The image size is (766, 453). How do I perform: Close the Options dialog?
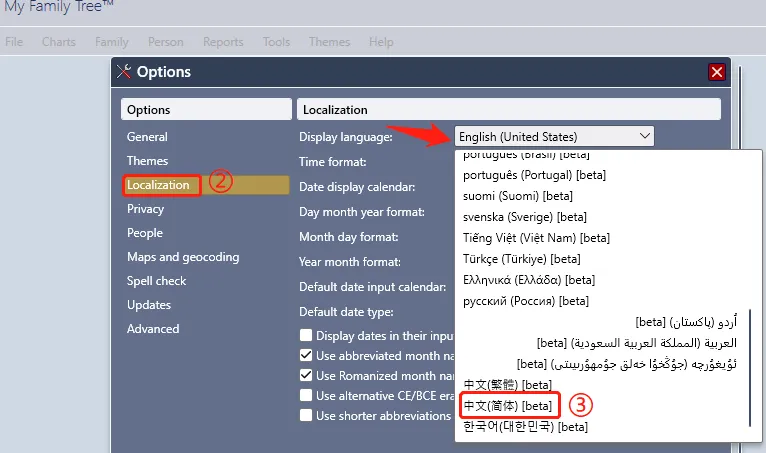coord(717,72)
